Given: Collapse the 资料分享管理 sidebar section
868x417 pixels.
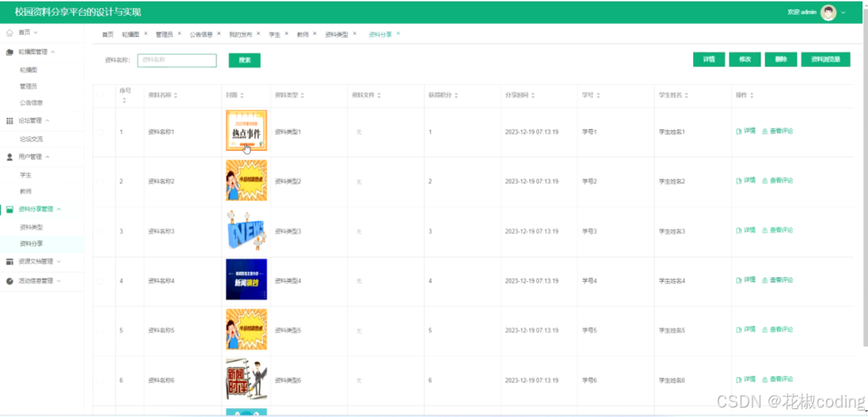Looking at the screenshot, I should 42,209.
